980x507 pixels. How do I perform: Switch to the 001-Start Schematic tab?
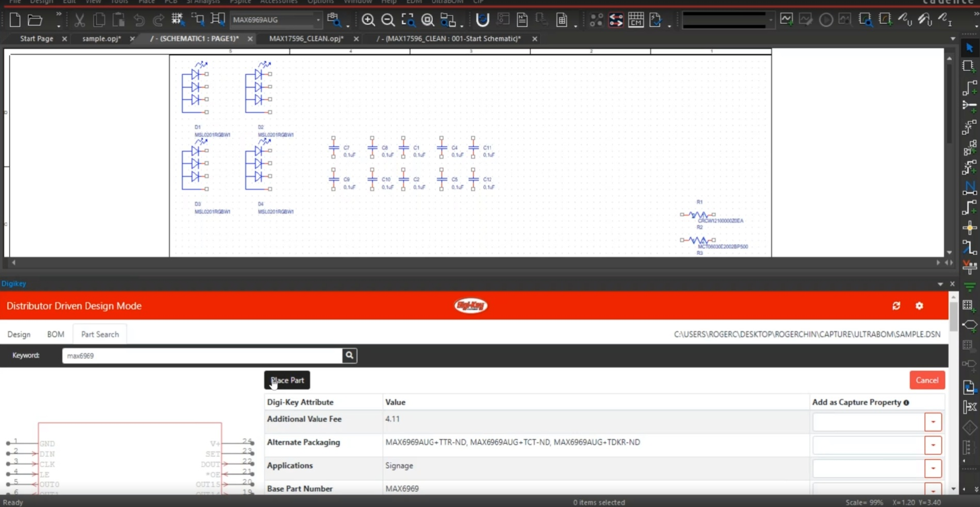(449, 39)
